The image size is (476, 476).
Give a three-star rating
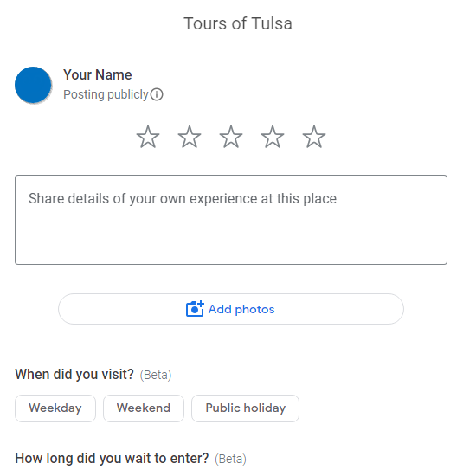(x=231, y=137)
